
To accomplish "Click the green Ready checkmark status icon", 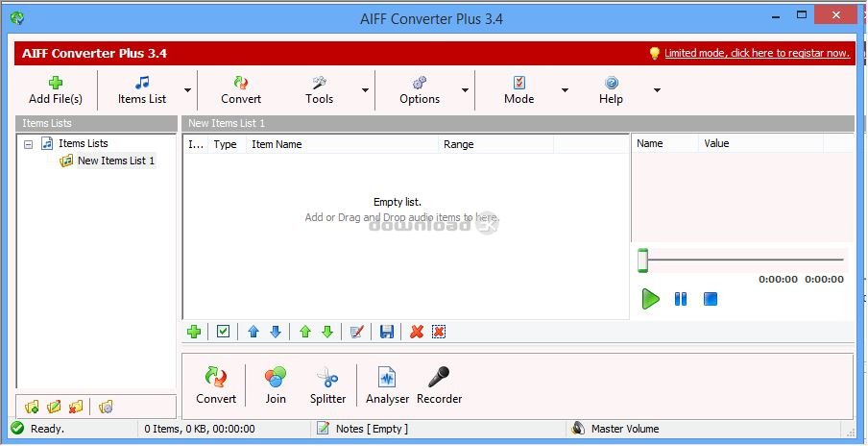I will [17, 429].
